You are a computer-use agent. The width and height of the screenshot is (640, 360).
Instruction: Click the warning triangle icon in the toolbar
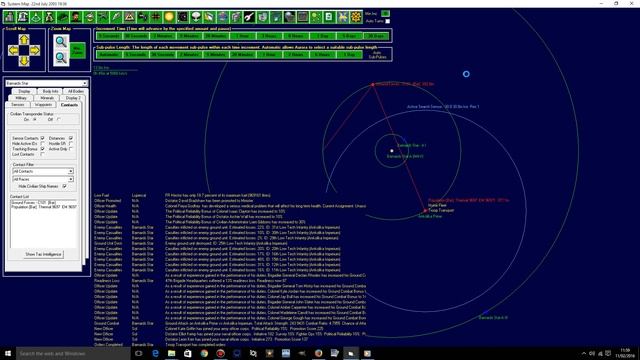(129, 17)
